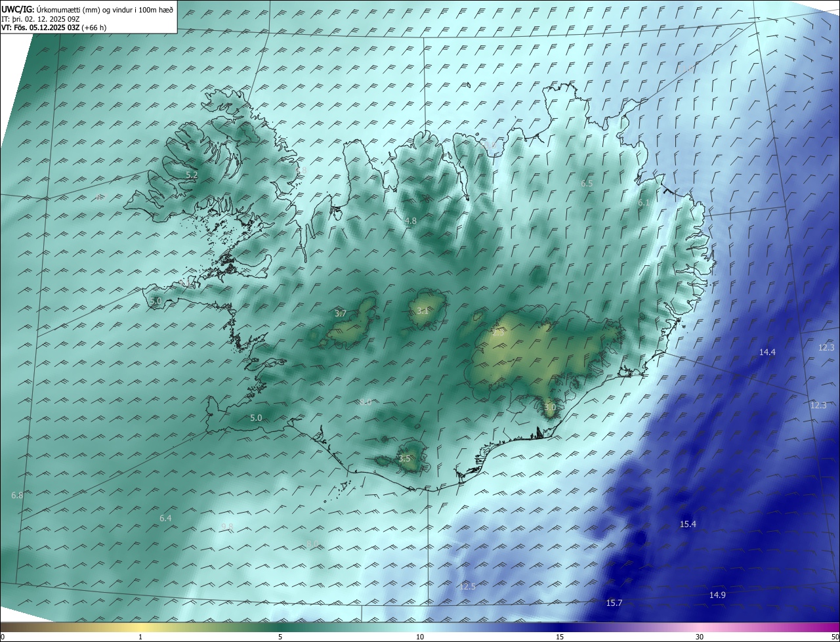Click the valid time line 'VT: Fös. 05.12.2025 03Z (+66 h)'
This screenshot has height=642, width=840.
coord(54,28)
